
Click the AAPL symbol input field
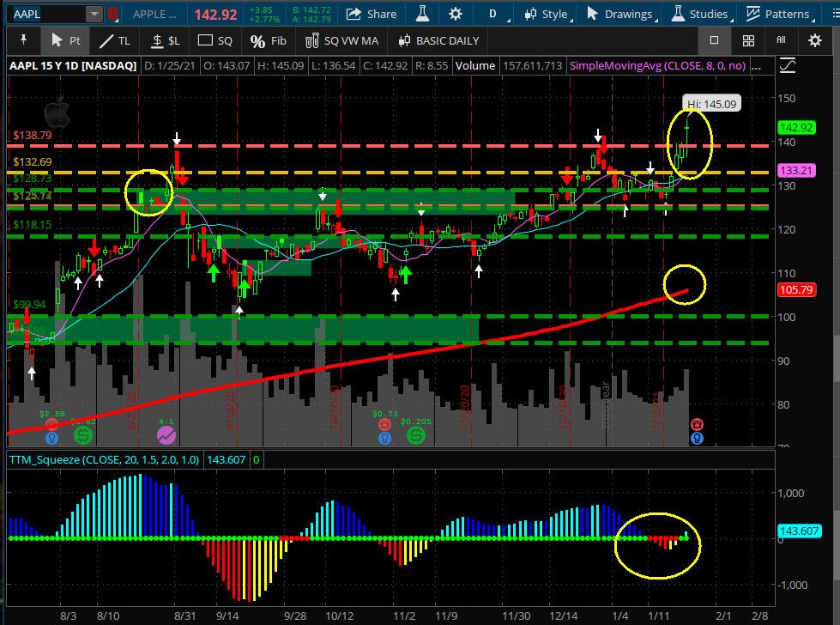tap(47, 14)
